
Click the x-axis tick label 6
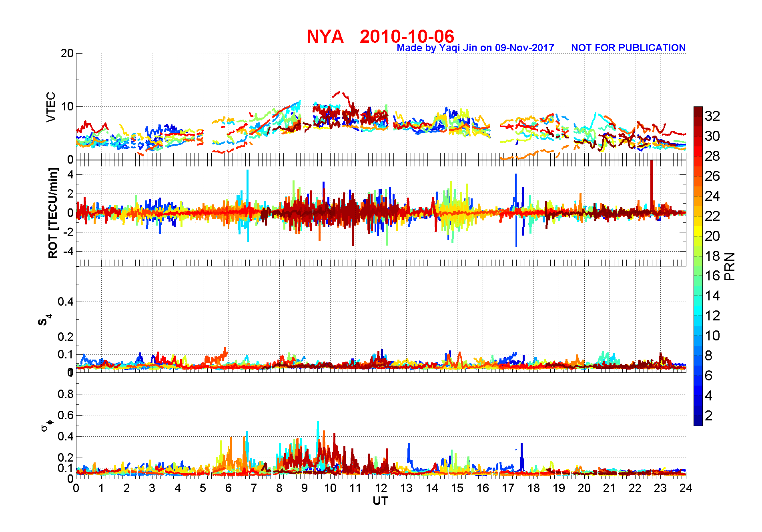point(229,488)
